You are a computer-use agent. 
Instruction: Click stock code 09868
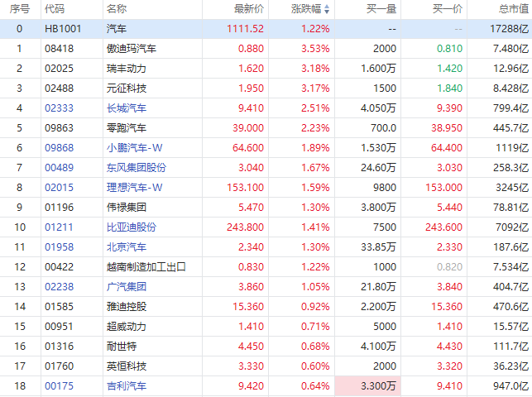pos(59,148)
